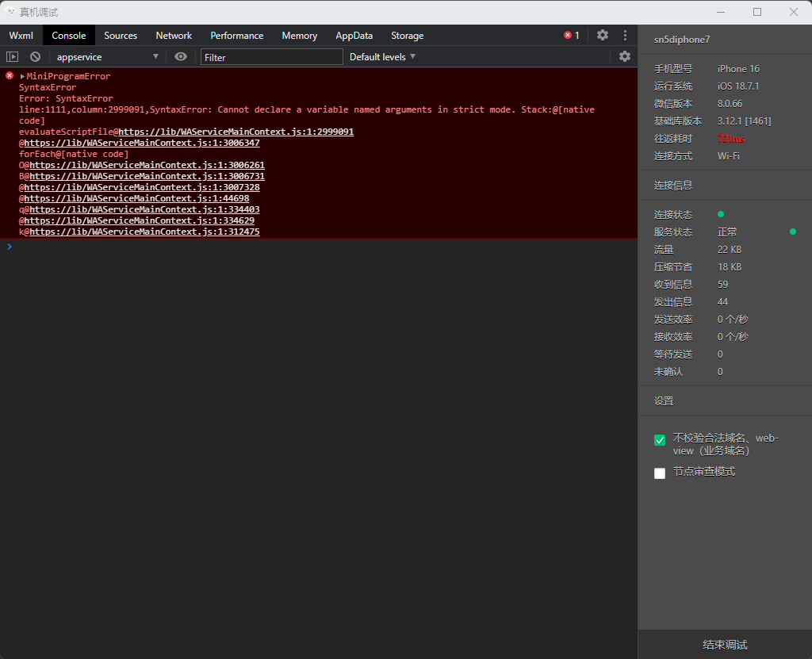Enable 节点审查模式 checkbox

tap(660, 473)
